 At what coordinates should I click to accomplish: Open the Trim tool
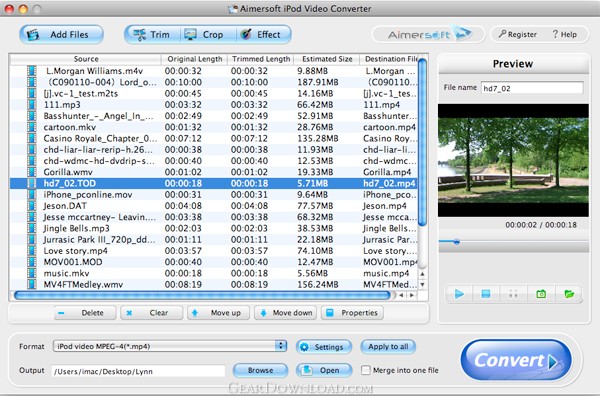pos(152,34)
